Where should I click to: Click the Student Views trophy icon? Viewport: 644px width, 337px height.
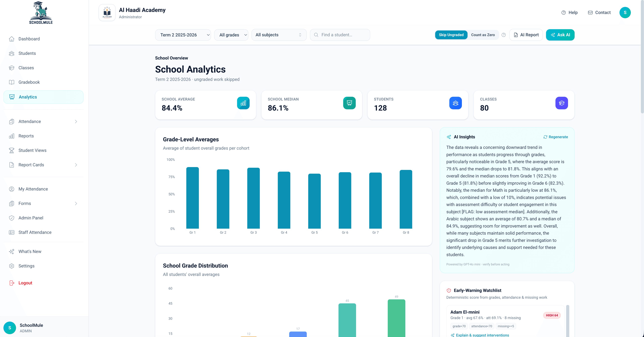[12, 150]
